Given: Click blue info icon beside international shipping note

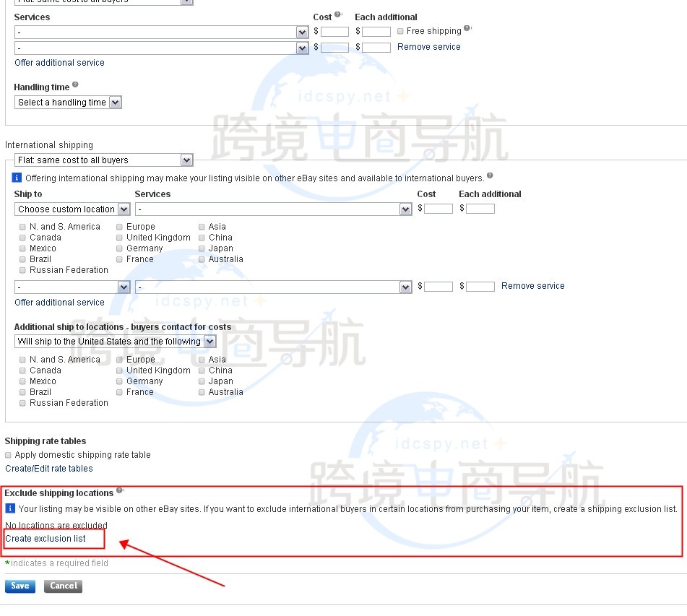Looking at the screenshot, I should tap(17, 178).
